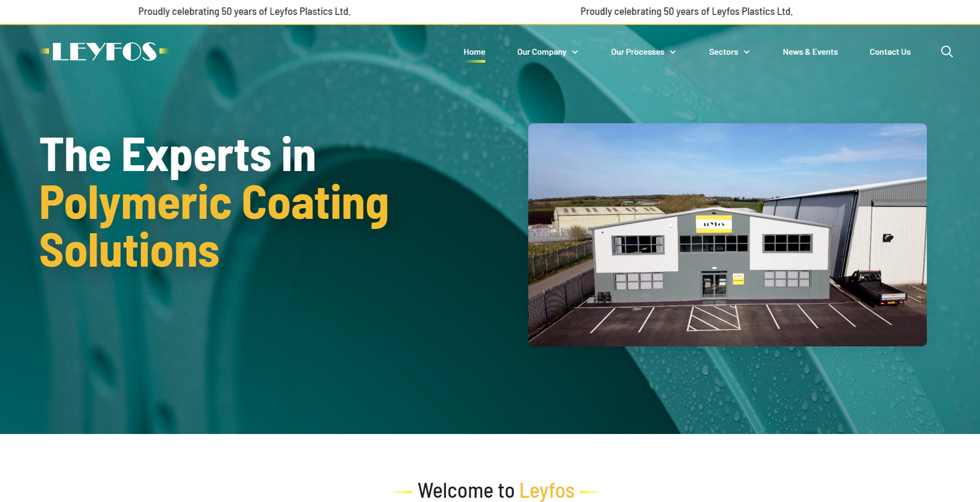Open the News & Events link
Viewport: 980px width, 502px height.
[x=810, y=52]
